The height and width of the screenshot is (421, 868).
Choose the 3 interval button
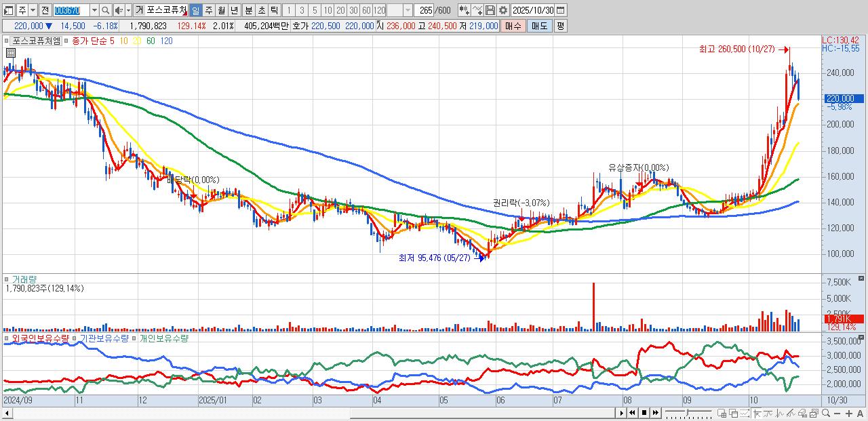pos(301,10)
